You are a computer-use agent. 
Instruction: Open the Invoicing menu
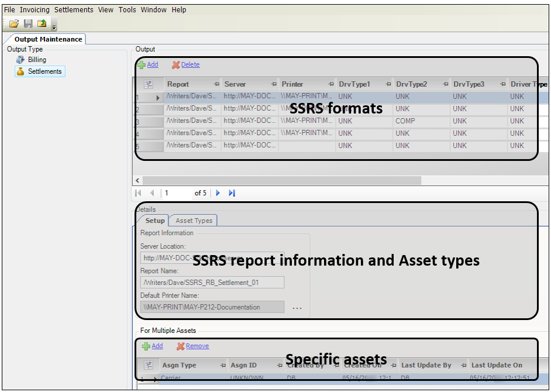tap(35, 10)
